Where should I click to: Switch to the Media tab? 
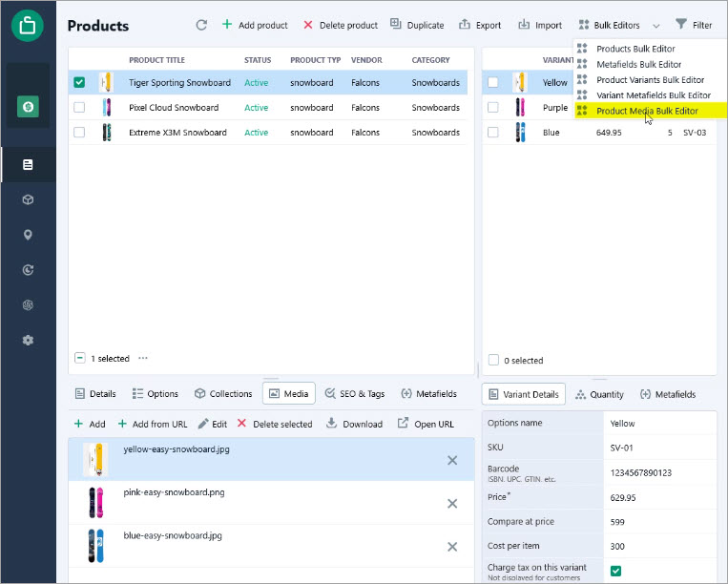pyautogui.click(x=289, y=394)
